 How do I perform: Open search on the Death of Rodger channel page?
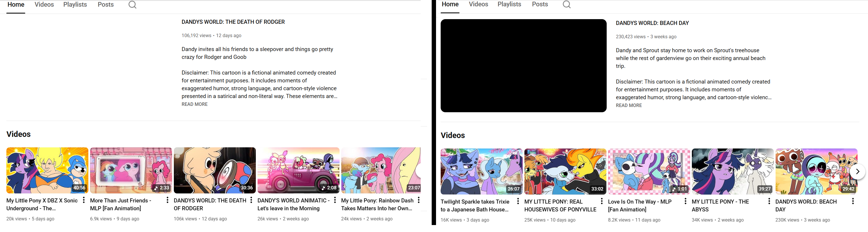[x=132, y=5]
